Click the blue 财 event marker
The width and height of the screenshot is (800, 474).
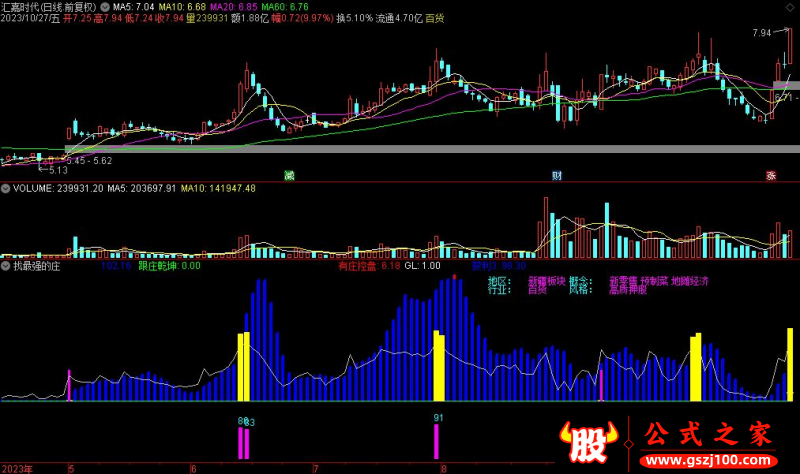pos(557,176)
